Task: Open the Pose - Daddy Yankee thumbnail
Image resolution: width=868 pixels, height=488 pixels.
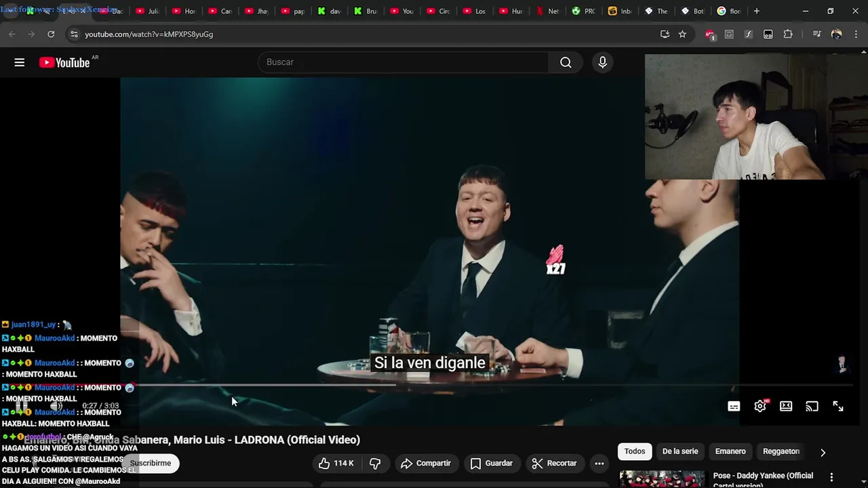Action: (663, 479)
